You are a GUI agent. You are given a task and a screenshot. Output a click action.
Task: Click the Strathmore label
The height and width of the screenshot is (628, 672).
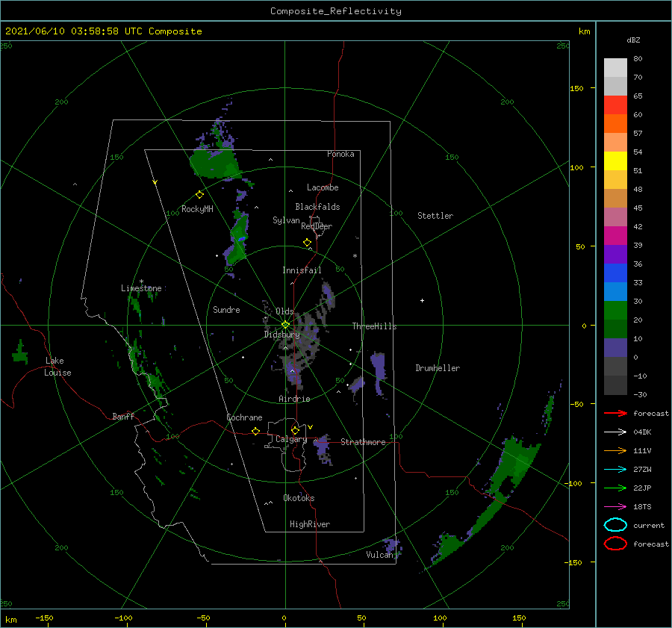pyautogui.click(x=363, y=442)
